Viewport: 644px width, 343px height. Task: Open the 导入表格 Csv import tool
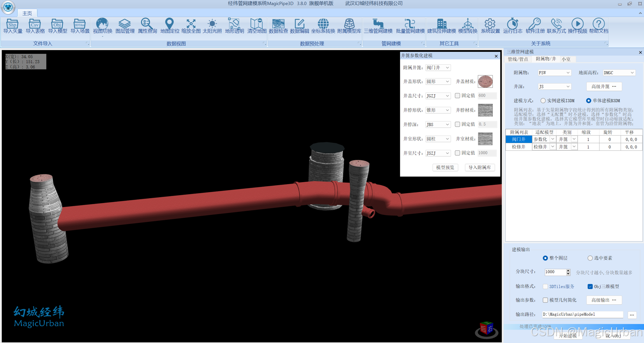coord(35,26)
